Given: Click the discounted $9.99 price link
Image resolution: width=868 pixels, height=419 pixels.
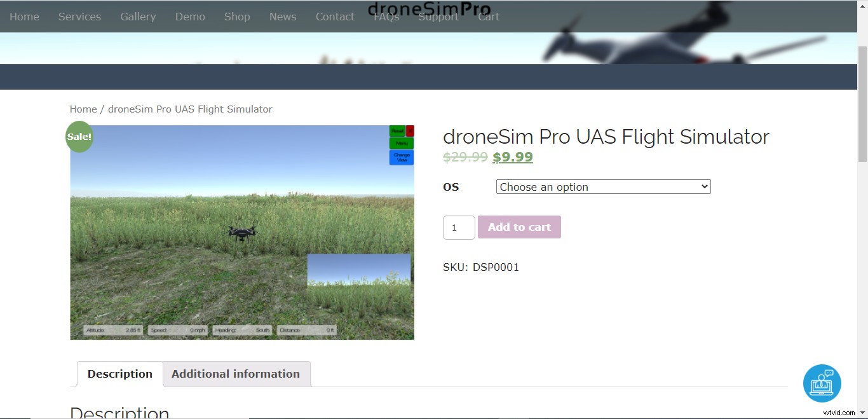Looking at the screenshot, I should pyautogui.click(x=512, y=157).
